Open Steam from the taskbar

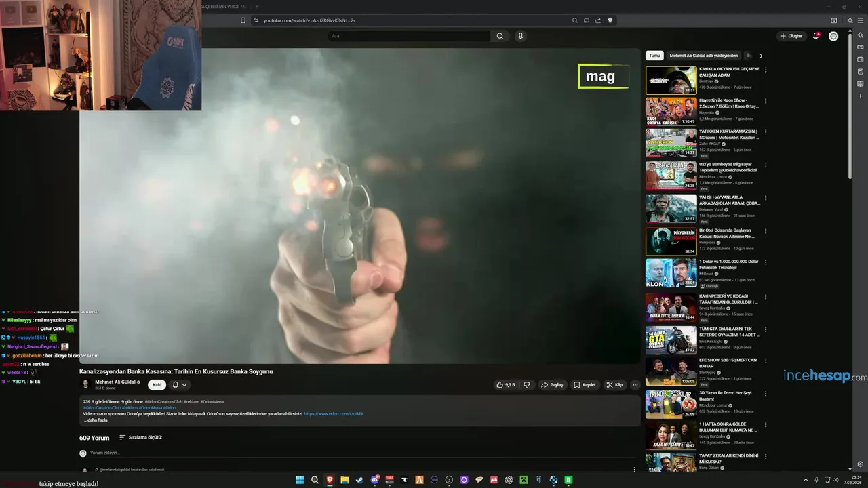359,480
